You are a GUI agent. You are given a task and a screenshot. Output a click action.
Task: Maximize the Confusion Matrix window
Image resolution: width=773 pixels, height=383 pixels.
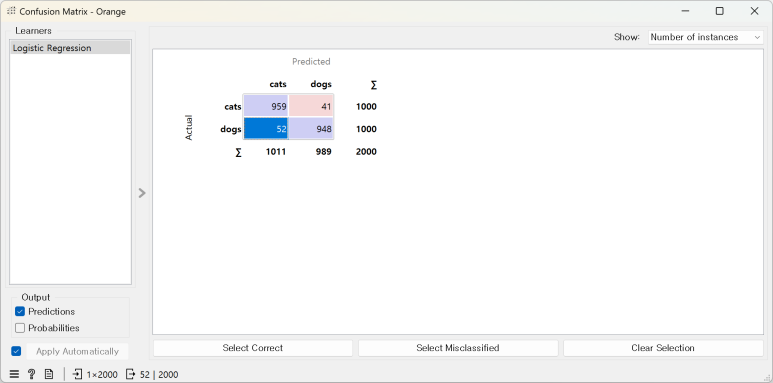[720, 11]
